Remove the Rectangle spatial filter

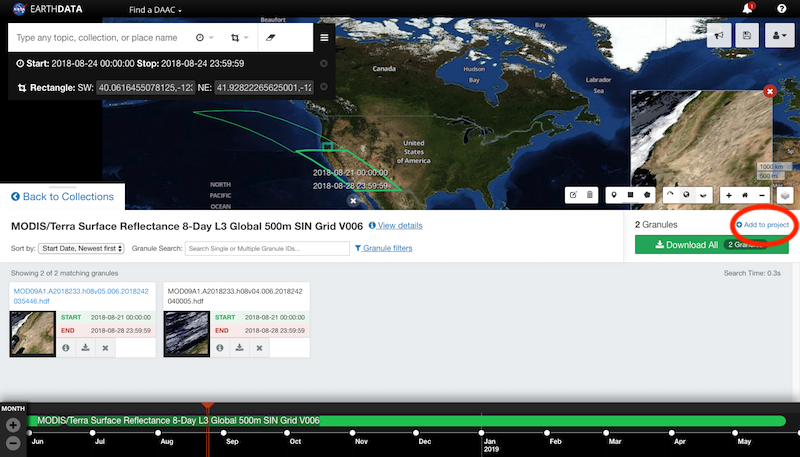[323, 87]
